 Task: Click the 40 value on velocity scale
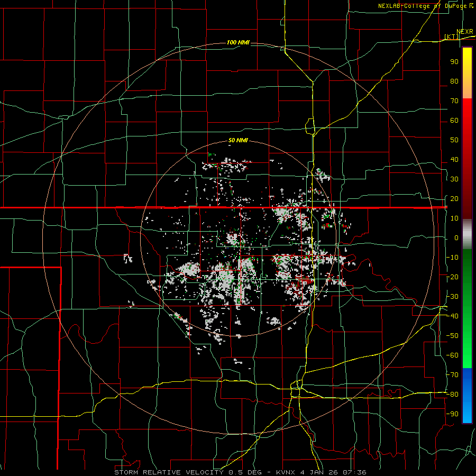click(454, 159)
